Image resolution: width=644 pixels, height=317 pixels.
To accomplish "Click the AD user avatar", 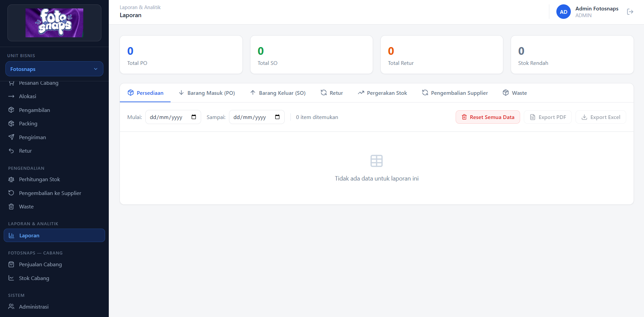I will (563, 12).
